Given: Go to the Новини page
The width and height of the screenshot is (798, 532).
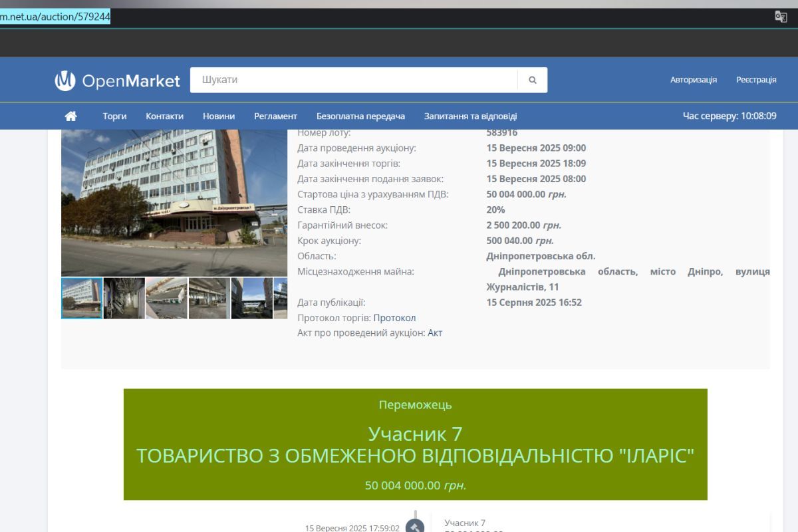Looking at the screenshot, I should pos(219,116).
